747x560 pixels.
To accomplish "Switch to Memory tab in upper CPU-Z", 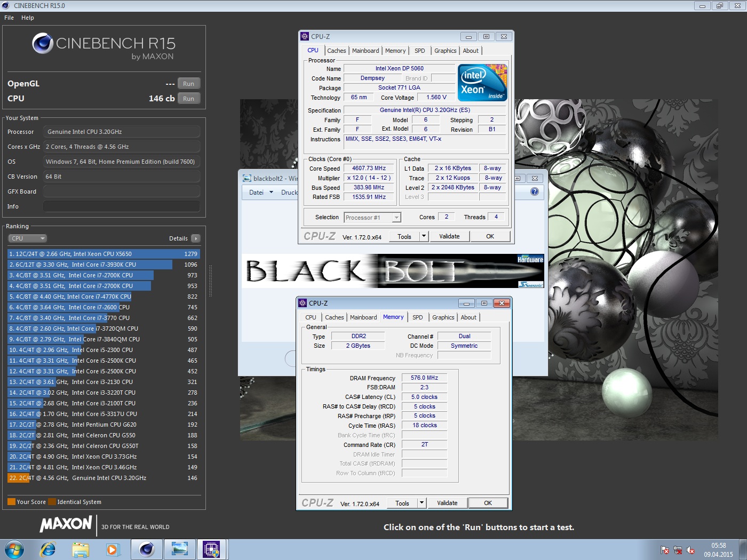I will (395, 51).
